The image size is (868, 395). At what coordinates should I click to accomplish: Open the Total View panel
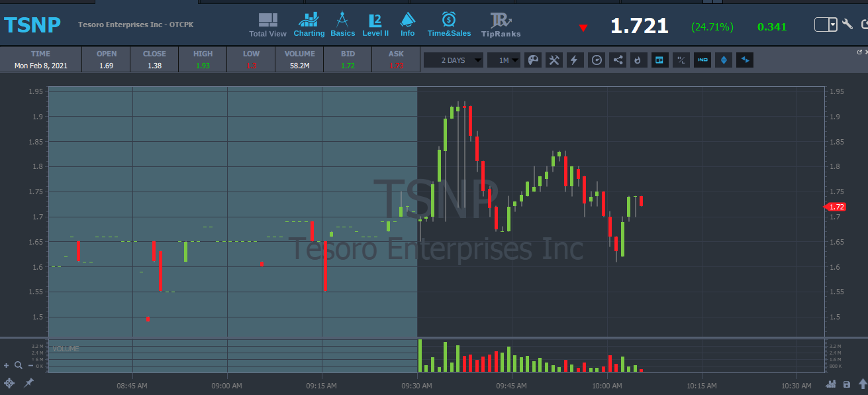tap(267, 25)
